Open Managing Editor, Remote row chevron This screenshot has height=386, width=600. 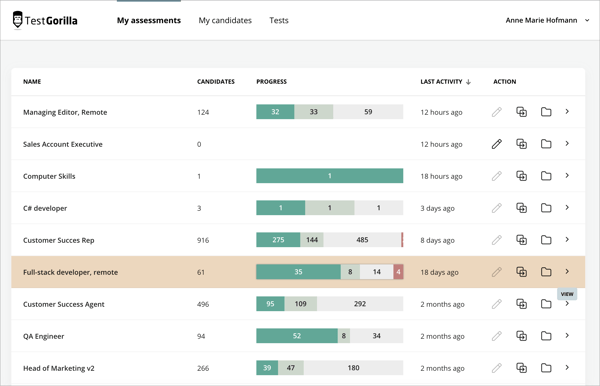(567, 111)
